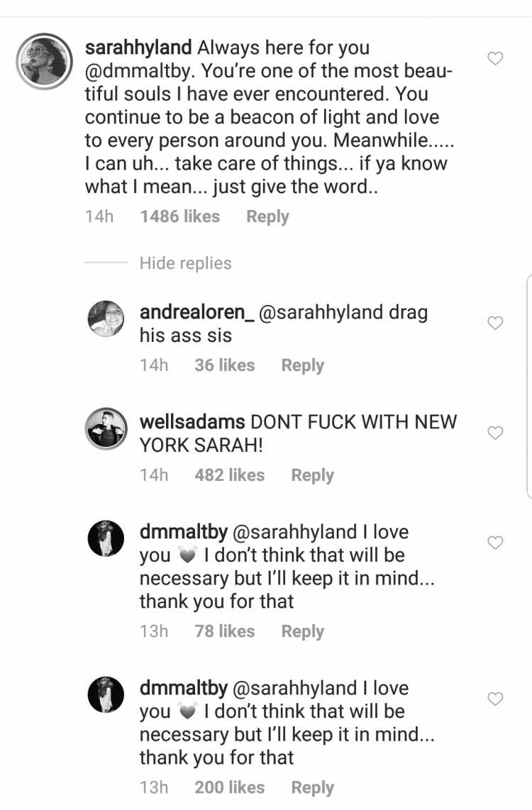Like dmmaltby's reply with 78 likes
Viewport: 532px width, 810px height.
pyautogui.click(x=495, y=543)
